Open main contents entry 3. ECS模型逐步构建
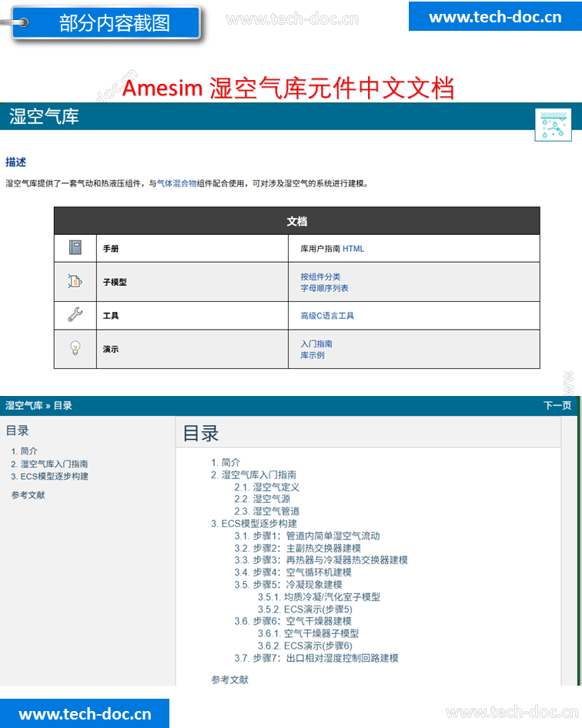 [x=254, y=524]
